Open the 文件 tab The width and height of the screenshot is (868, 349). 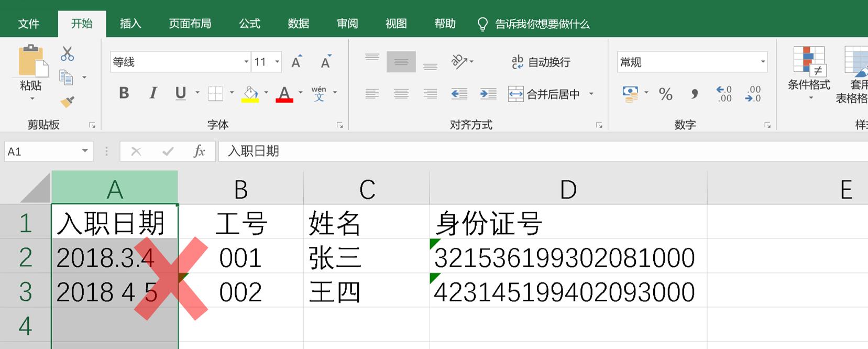(x=29, y=24)
